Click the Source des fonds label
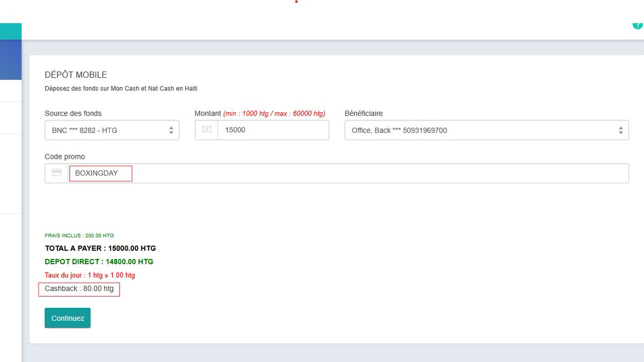This screenshot has height=362, width=644. (73, 114)
